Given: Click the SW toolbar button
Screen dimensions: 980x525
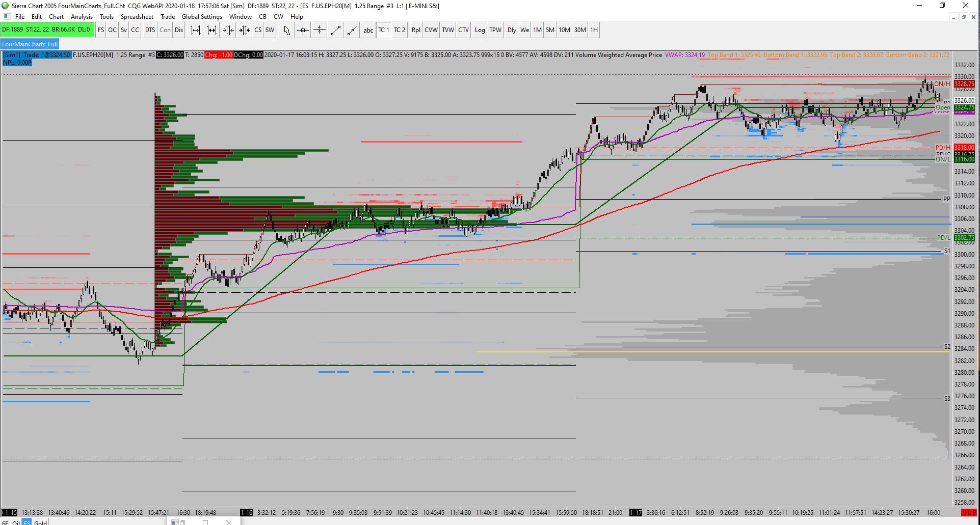Looking at the screenshot, I should [270, 30].
